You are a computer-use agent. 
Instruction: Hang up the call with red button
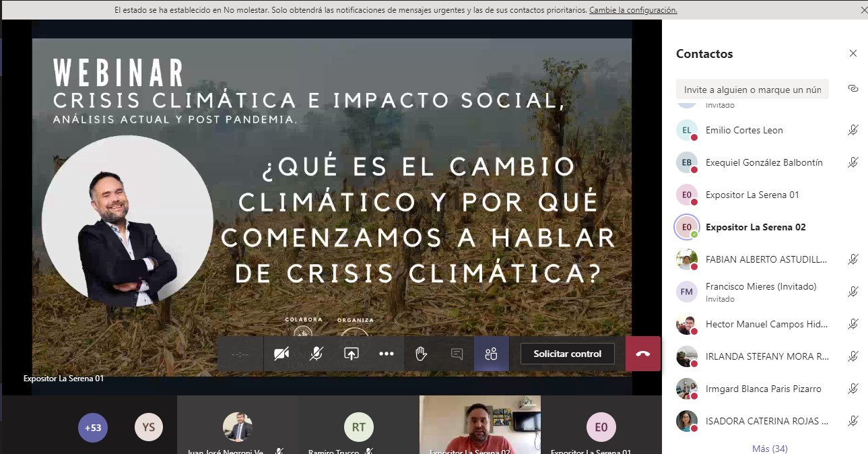point(643,354)
